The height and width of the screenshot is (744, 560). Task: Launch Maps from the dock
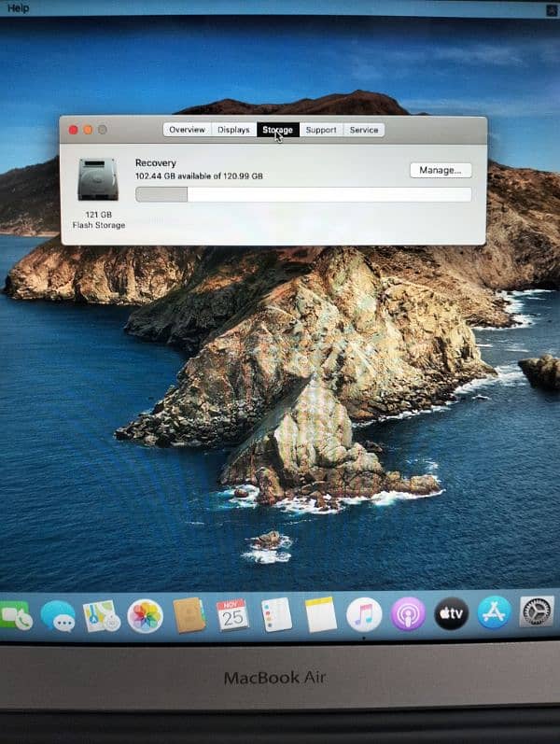(101, 616)
